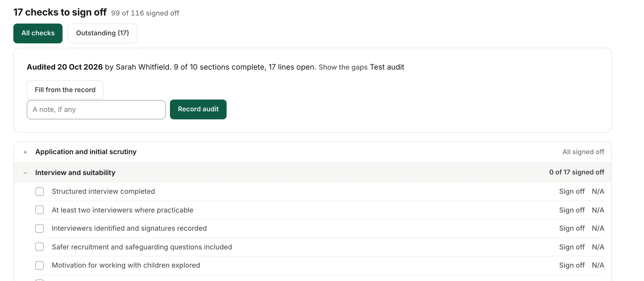This screenshot has width=644, height=281.
Task: Click Application and initial scrutiny section title
Action: (x=86, y=152)
